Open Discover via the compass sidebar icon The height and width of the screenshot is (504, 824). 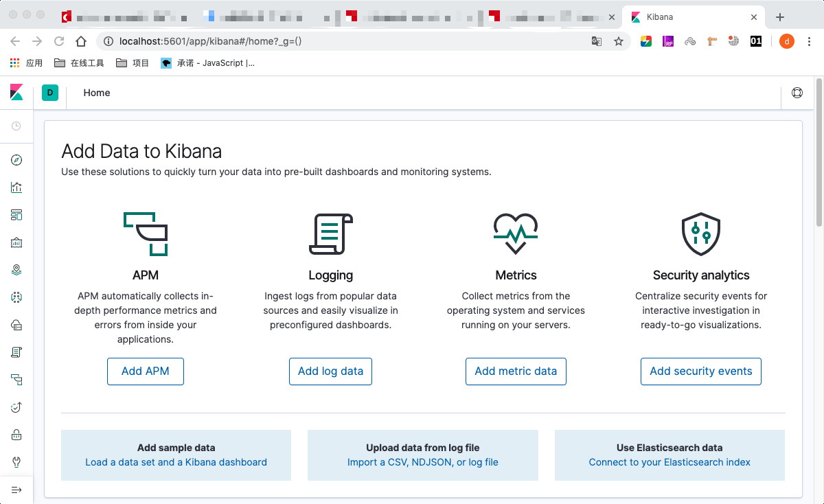tap(16, 160)
